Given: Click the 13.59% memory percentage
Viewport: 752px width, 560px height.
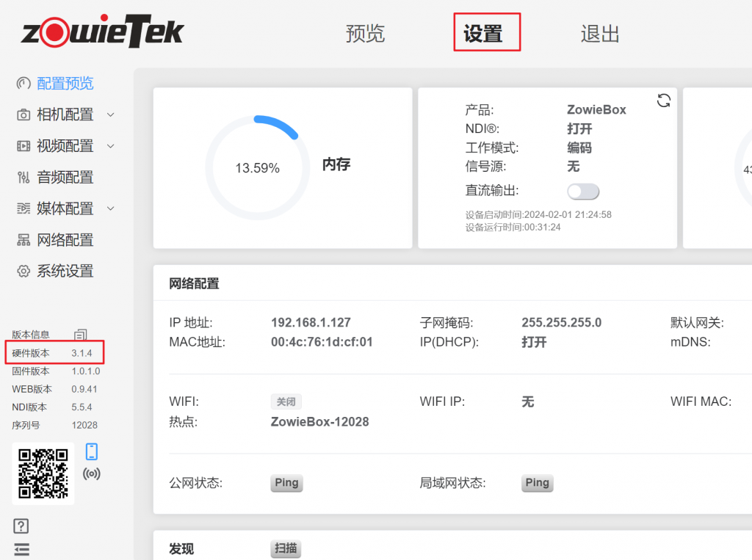Looking at the screenshot, I should (x=258, y=168).
